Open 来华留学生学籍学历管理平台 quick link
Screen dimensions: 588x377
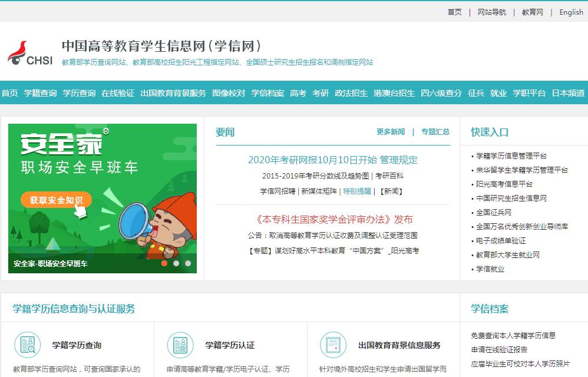(521, 170)
